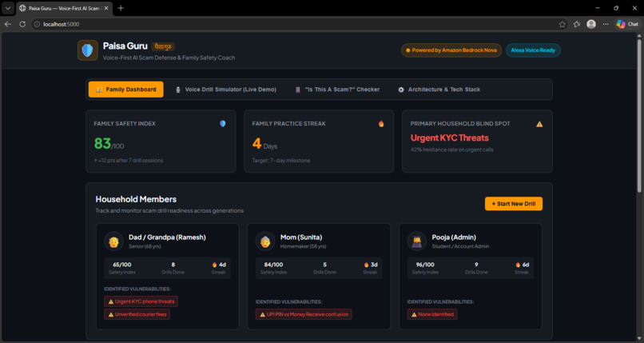644x343 pixels.
Task: Click Pooja's 96/100 safety index value
Action: (425, 265)
